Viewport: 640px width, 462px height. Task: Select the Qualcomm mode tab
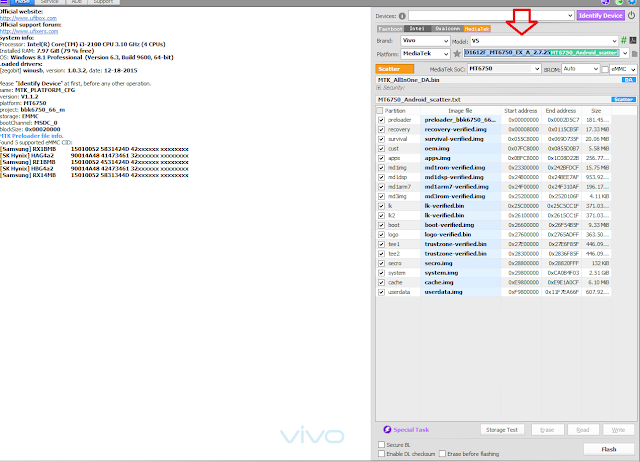[x=447, y=29]
